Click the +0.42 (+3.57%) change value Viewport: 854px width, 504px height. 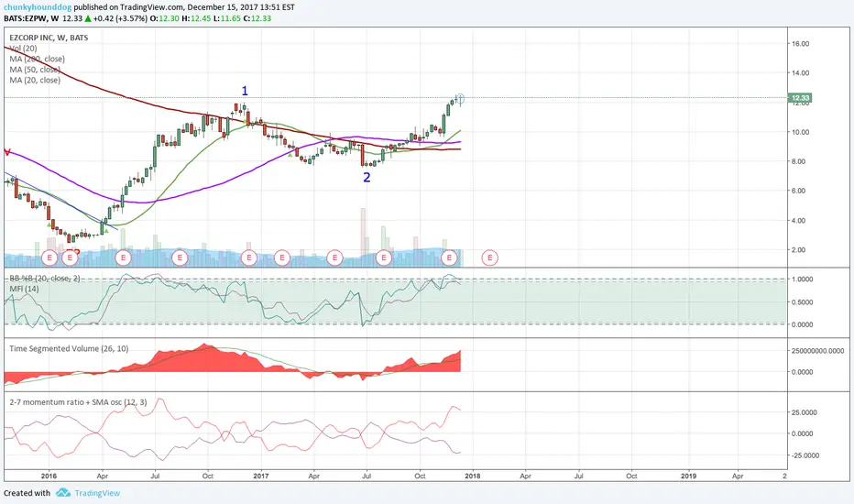click(120, 18)
